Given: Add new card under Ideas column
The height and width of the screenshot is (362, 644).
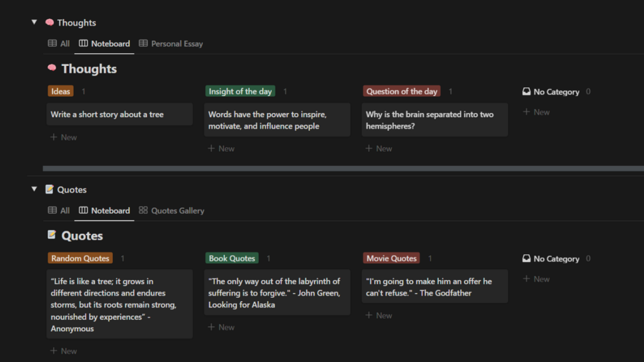Looking at the screenshot, I should pyautogui.click(x=63, y=137).
